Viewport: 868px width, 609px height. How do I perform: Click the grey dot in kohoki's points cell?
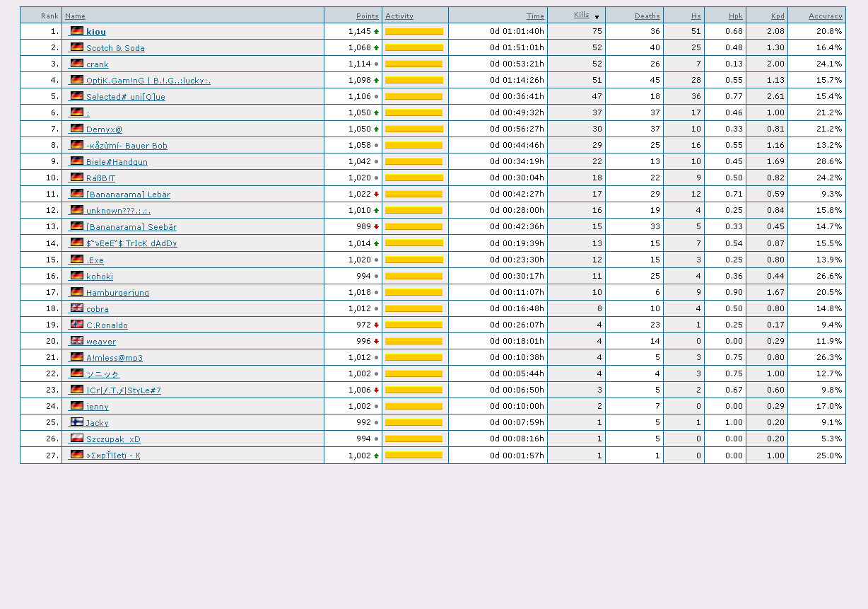tap(376, 277)
